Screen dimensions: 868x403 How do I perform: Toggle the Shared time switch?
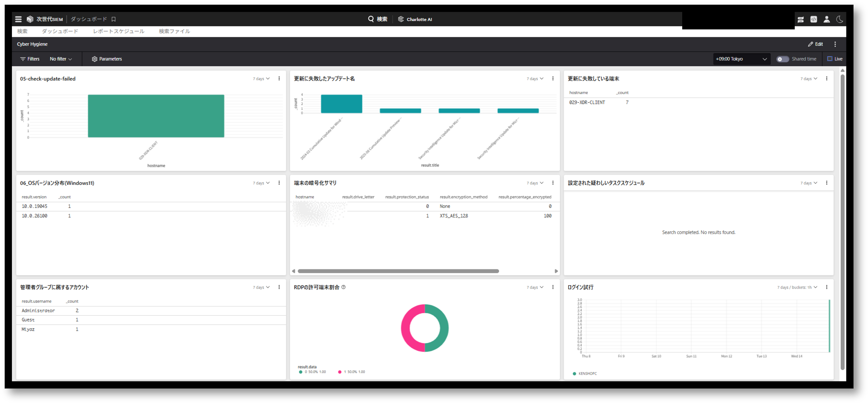(782, 59)
